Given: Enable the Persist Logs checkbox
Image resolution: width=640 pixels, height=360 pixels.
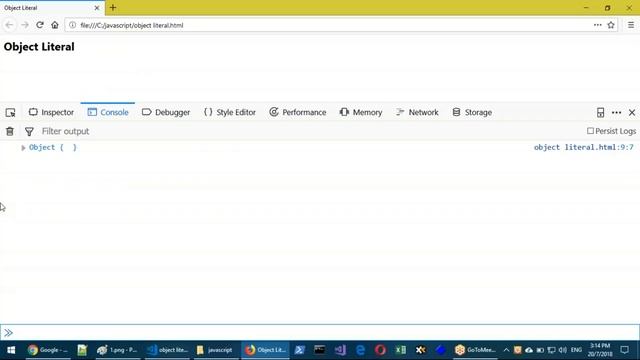Looking at the screenshot, I should (590, 131).
